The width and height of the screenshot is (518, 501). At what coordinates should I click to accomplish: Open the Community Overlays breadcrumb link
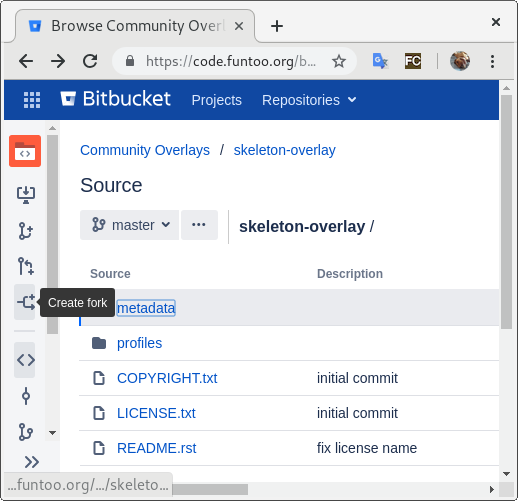(x=145, y=150)
